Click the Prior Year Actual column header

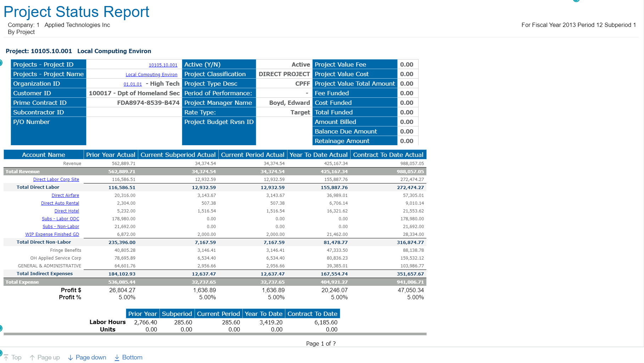click(x=111, y=155)
